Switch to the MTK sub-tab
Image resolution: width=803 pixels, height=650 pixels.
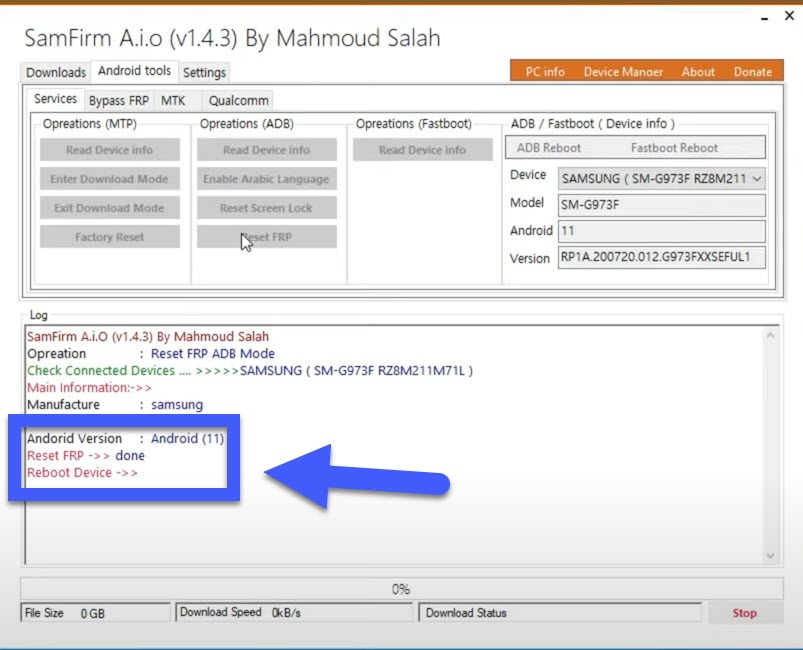173,100
